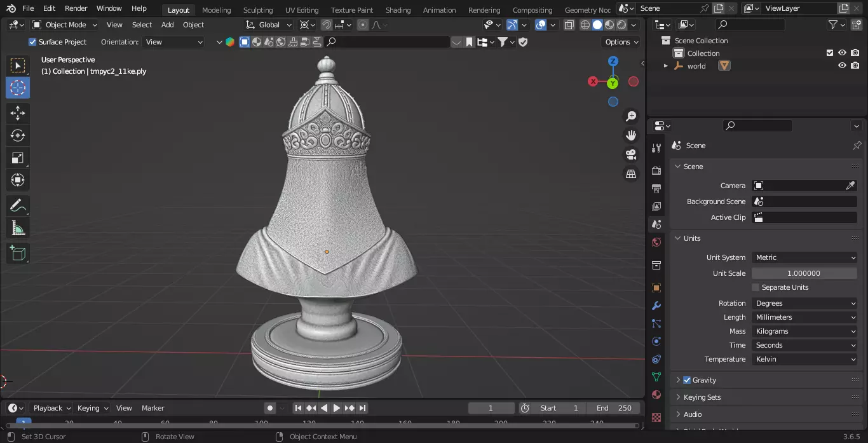Viewport: 868px width, 443px height.
Task: Switch perspective/orthographic grid icon
Action: [631, 174]
